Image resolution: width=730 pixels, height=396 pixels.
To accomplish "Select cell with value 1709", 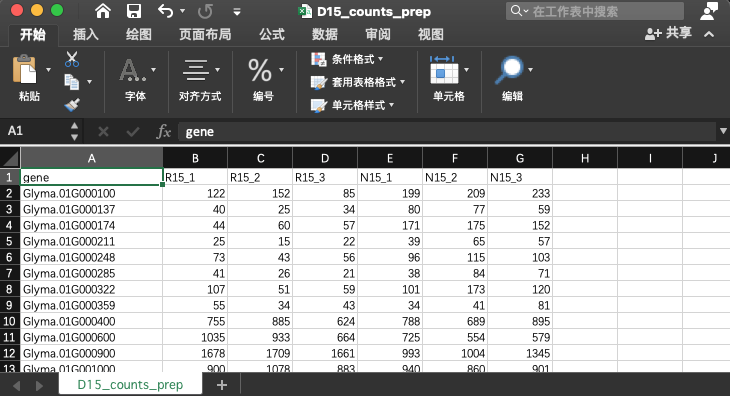I will point(260,353).
